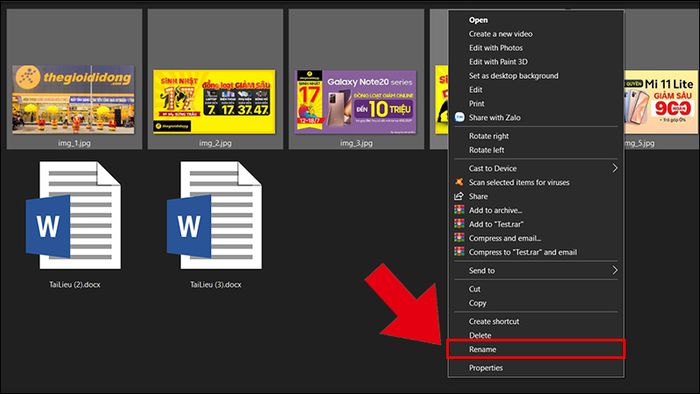Click Edit with Paint 3D

tap(536, 62)
